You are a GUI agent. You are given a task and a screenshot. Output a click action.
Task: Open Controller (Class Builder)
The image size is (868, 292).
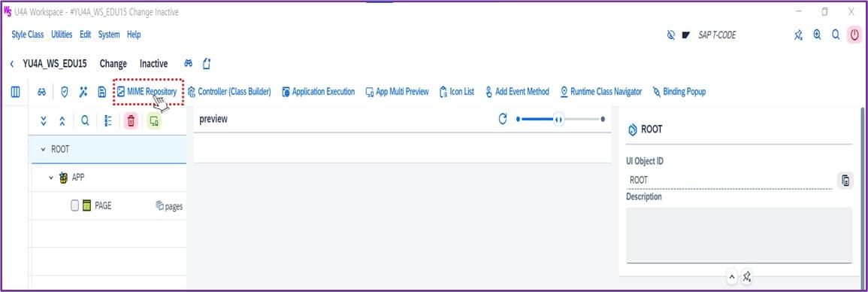[230, 92]
